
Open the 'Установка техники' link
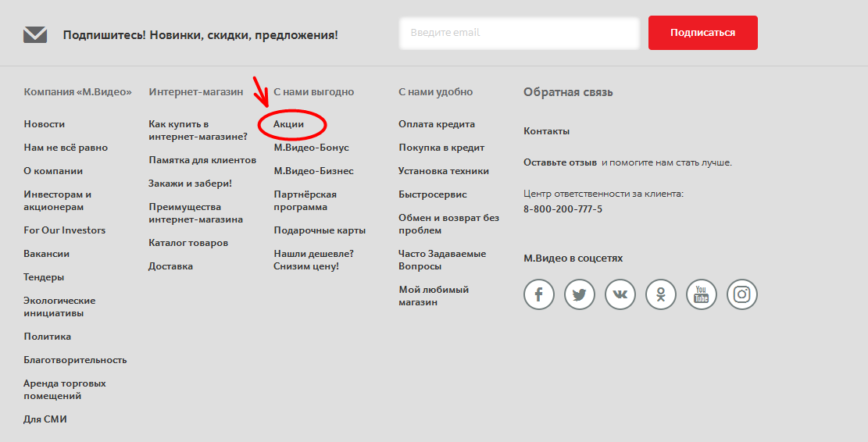[x=444, y=171]
